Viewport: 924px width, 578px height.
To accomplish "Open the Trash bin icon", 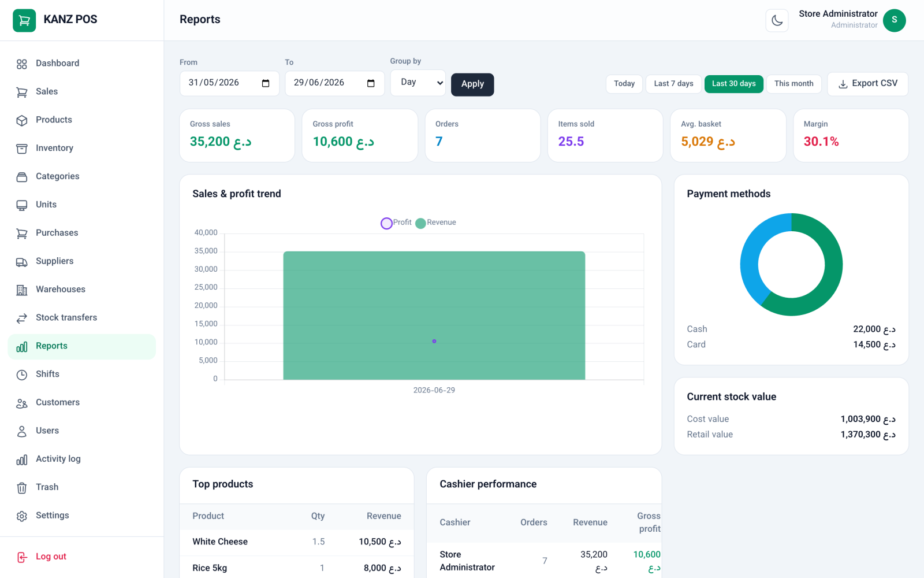I will coord(22,488).
